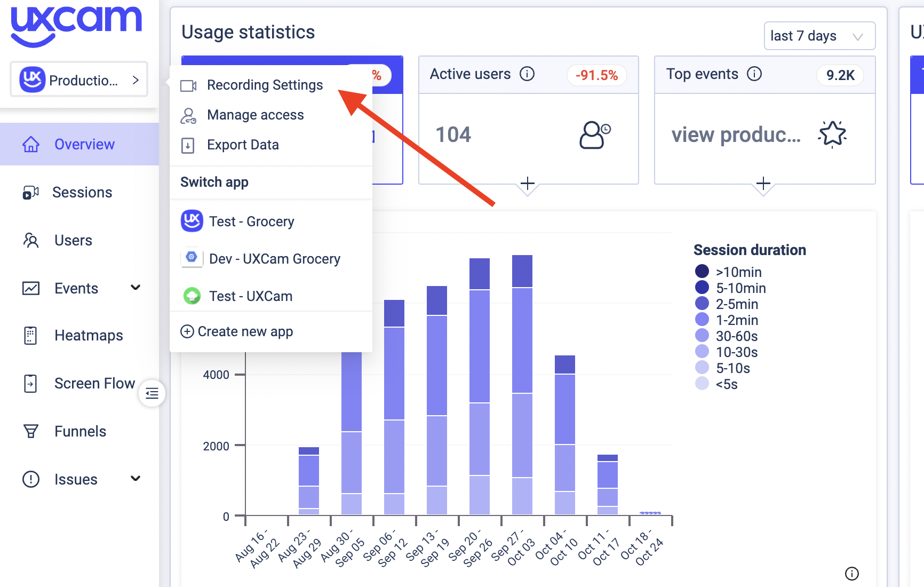Toggle 1-2min legend entry
The width and height of the screenshot is (924, 587).
click(727, 320)
